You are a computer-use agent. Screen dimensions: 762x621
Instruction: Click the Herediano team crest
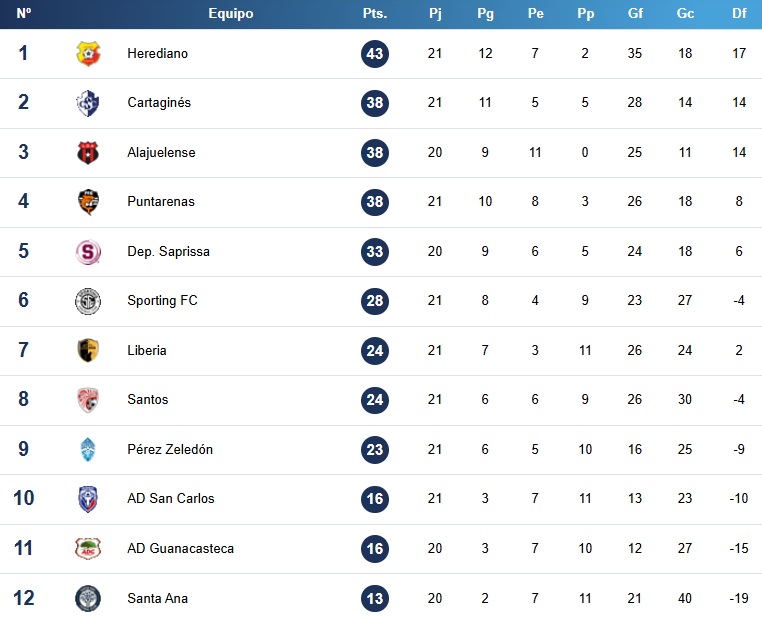tap(88, 53)
